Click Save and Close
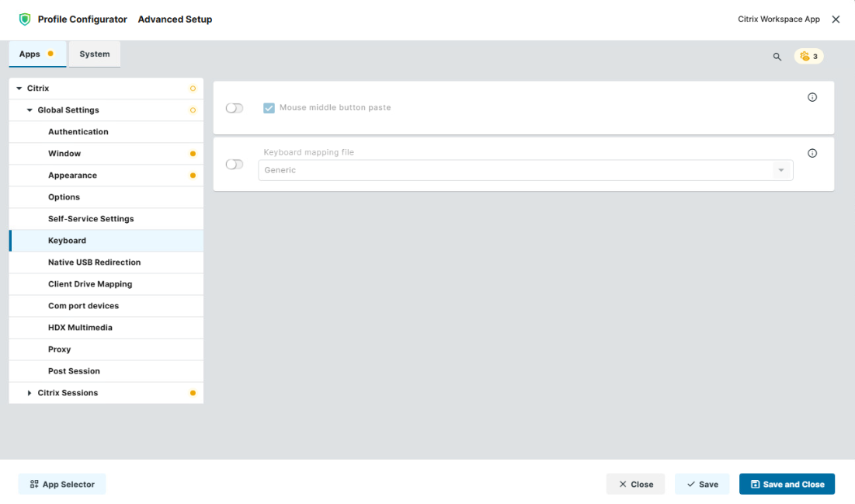This screenshot has height=504, width=855. tap(787, 485)
